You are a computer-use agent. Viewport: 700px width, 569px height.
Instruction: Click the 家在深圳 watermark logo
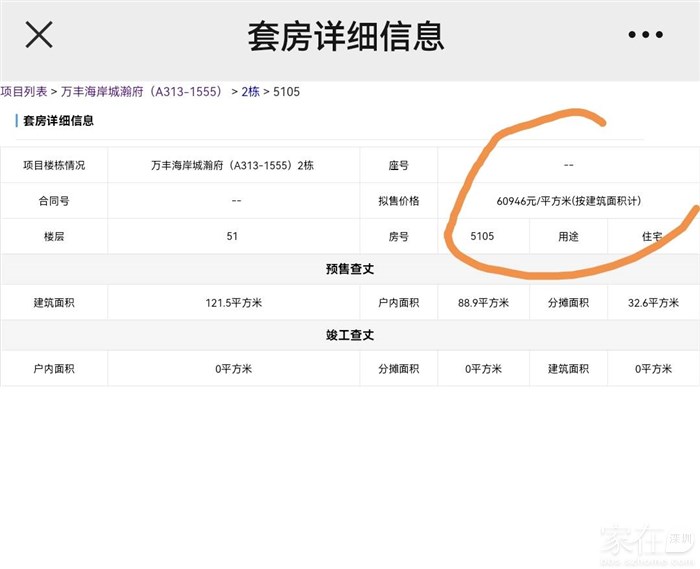647,541
